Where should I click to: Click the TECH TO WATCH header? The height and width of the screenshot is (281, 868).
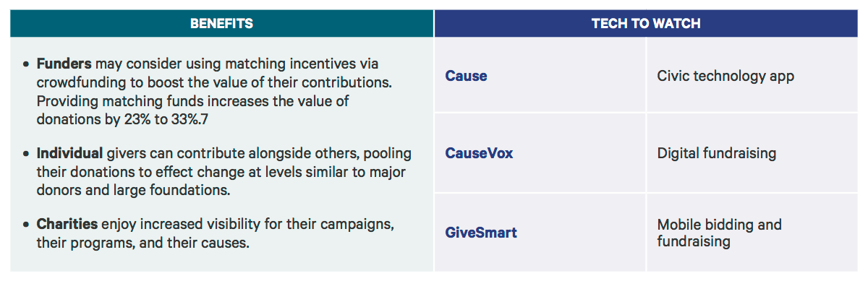(645, 23)
